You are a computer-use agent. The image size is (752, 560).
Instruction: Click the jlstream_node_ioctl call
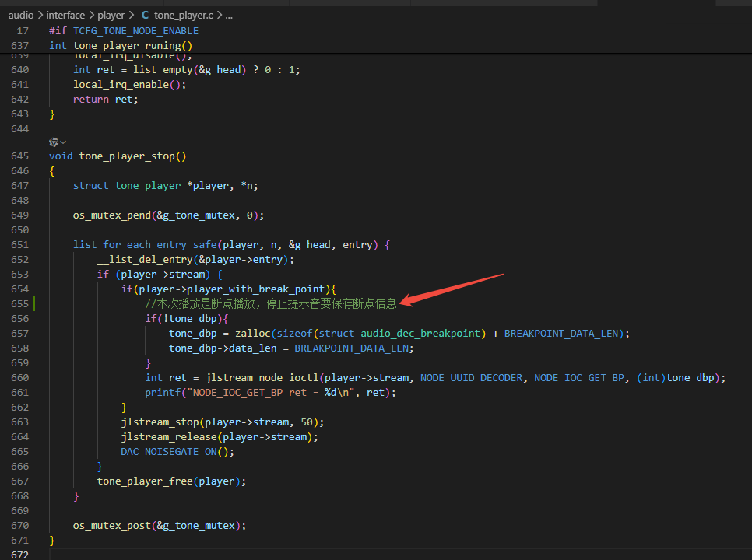pyautogui.click(x=262, y=377)
